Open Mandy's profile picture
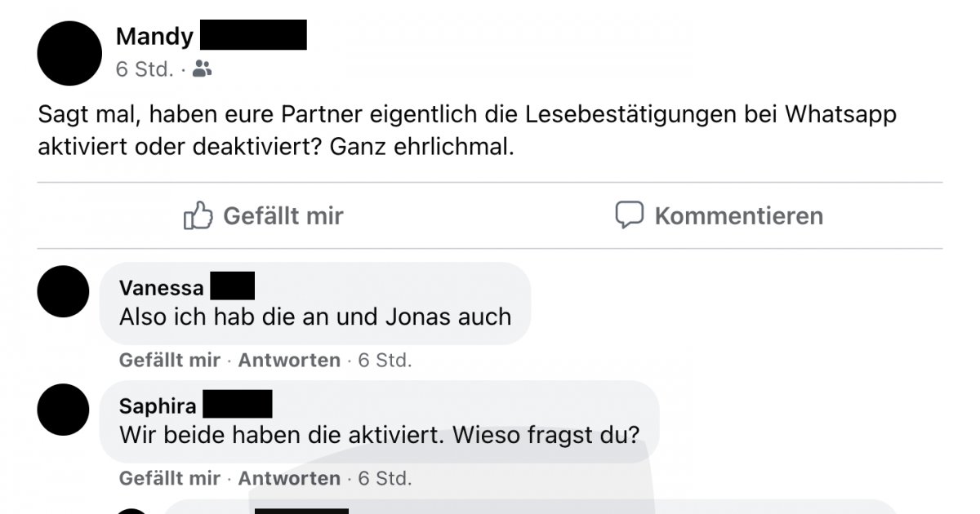This screenshot has width=980, height=514. pyautogui.click(x=69, y=53)
